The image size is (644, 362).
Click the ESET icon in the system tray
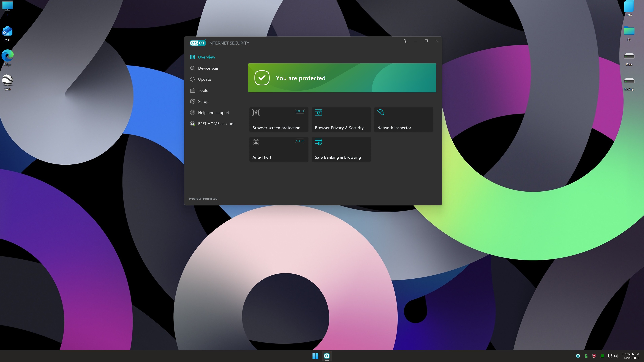click(578, 356)
